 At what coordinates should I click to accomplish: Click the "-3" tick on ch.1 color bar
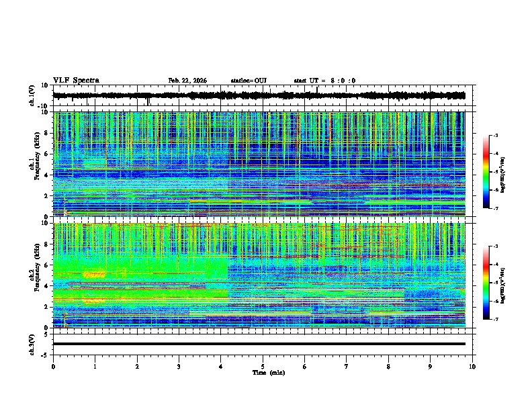click(x=495, y=136)
